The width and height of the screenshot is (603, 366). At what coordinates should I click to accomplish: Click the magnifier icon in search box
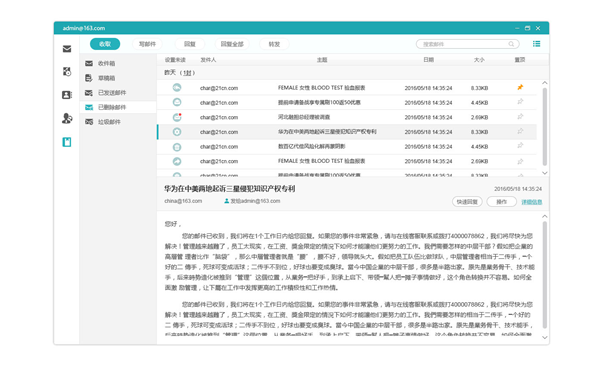(511, 44)
